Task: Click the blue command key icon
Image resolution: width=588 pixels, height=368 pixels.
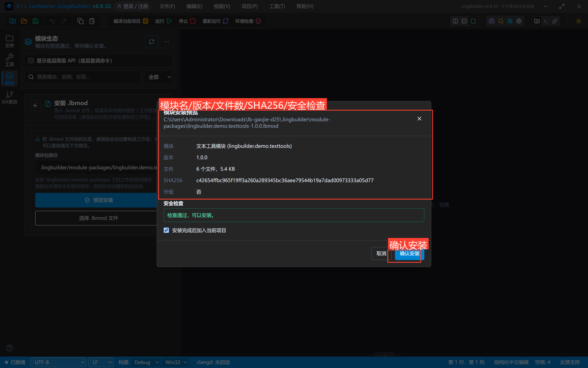Action: pos(510,21)
